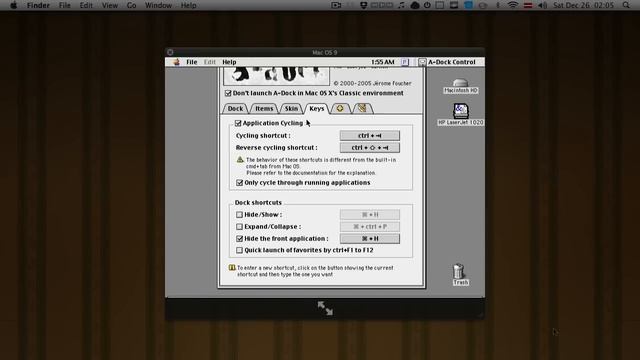Select the Trash icon on desktop
This screenshot has width=640, height=360.
pyautogui.click(x=460, y=274)
